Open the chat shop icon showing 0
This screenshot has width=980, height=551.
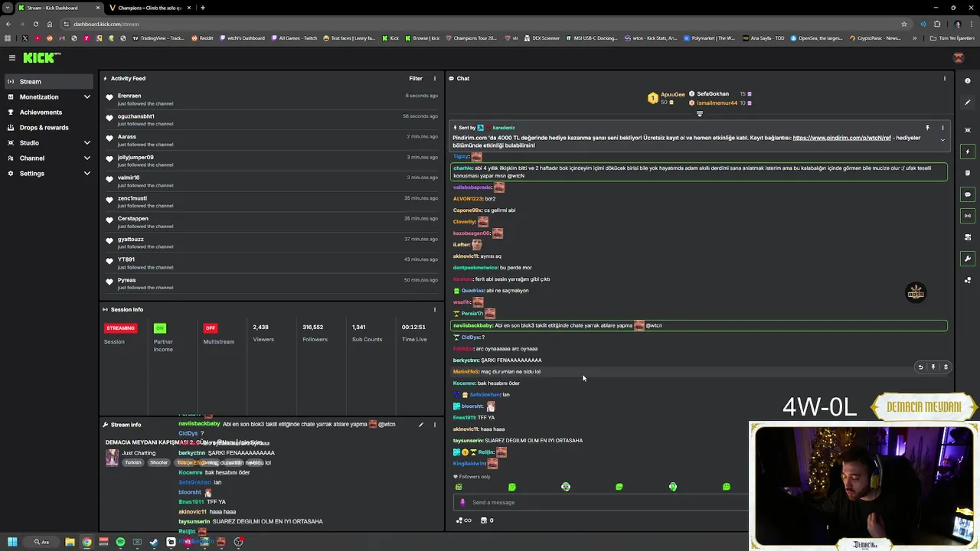[487, 520]
